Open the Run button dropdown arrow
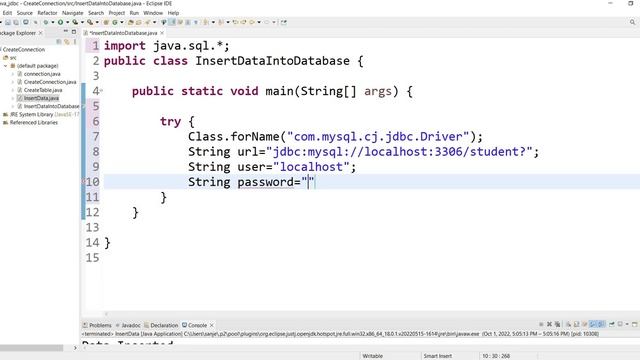 [67, 22]
